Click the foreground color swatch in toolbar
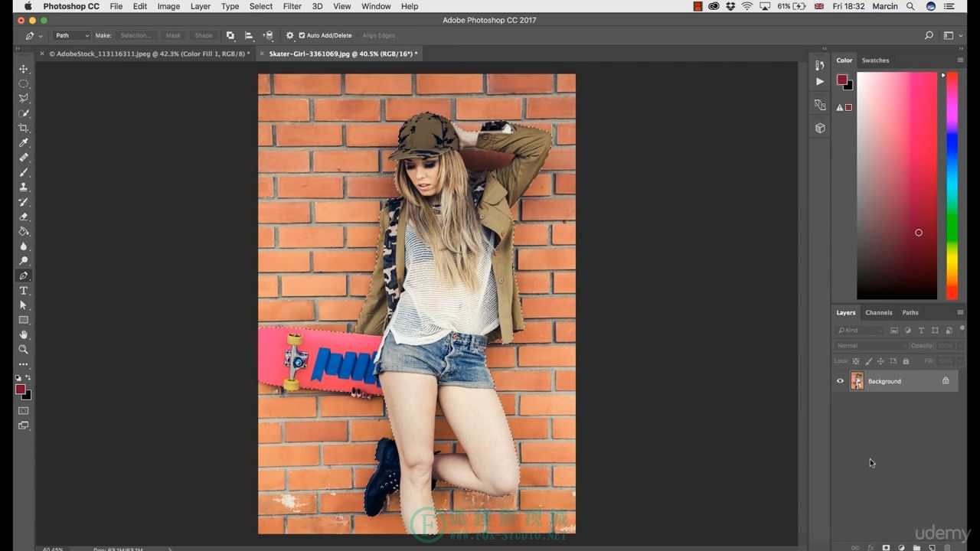Screen dimensions: 980x551 [21, 390]
